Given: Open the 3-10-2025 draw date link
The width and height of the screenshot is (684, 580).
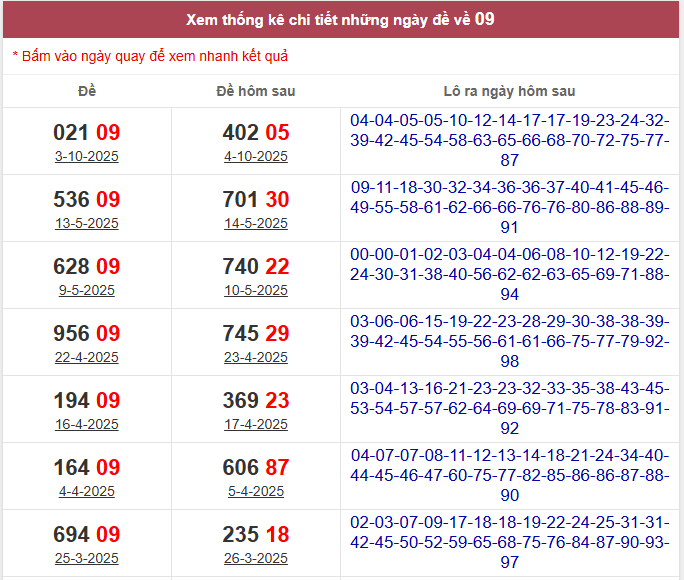Looking at the screenshot, I should (86, 156).
